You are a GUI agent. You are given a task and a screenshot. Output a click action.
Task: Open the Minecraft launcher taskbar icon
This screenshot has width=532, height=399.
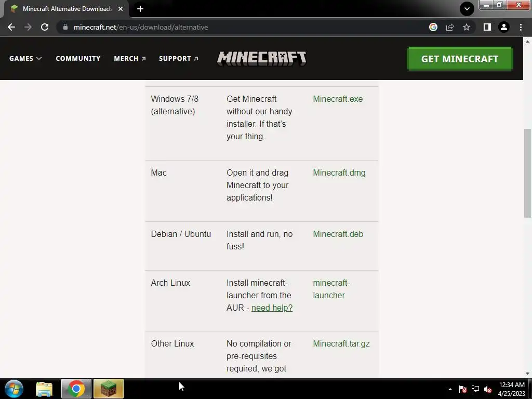tap(109, 389)
